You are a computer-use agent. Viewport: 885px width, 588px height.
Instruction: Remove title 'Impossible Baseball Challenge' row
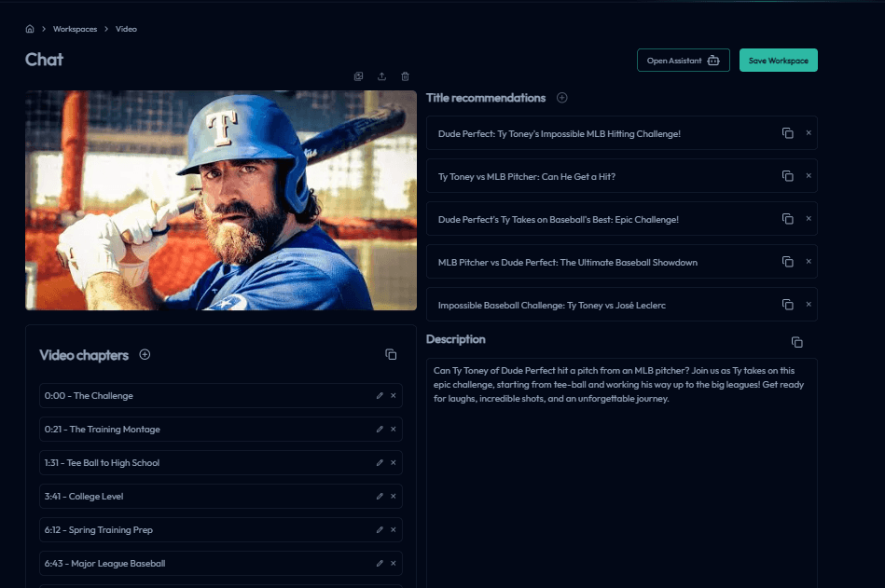(x=809, y=305)
